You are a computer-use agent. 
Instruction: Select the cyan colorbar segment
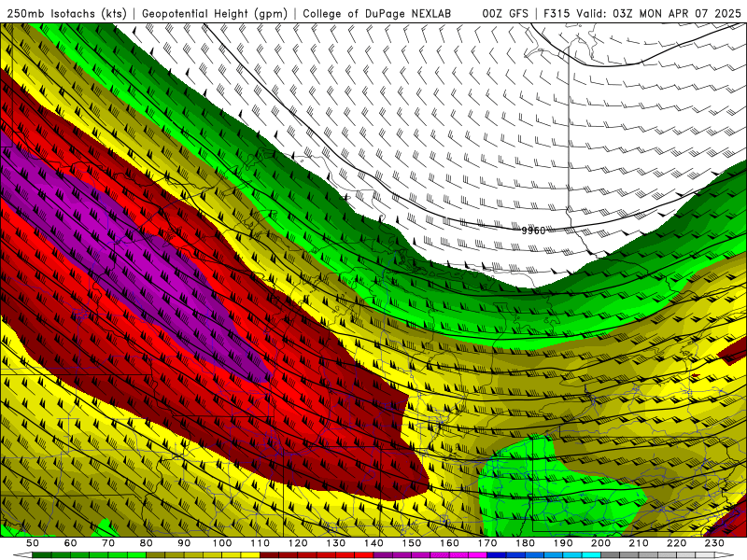[x=591, y=554]
